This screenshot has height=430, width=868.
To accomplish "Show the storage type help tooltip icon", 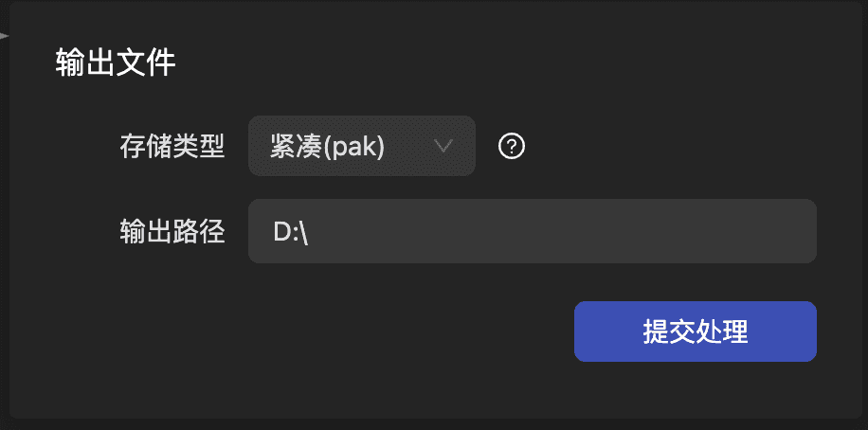I will point(512,147).
